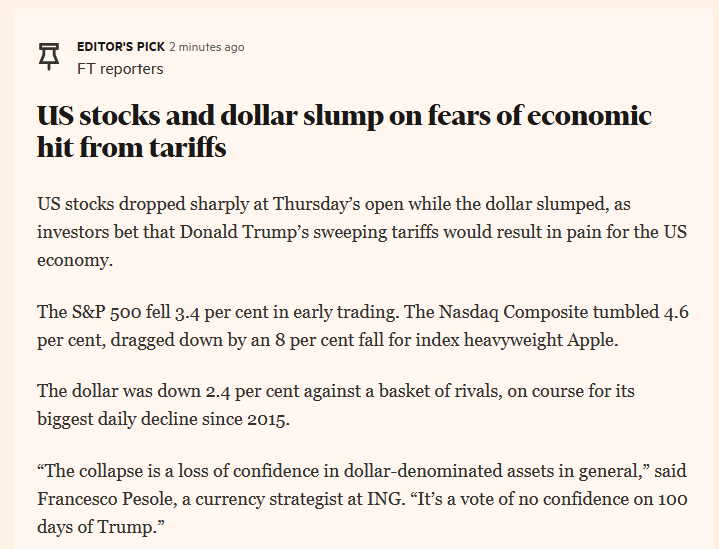Click the '2 minutes ago' timestamp

[x=207, y=47]
